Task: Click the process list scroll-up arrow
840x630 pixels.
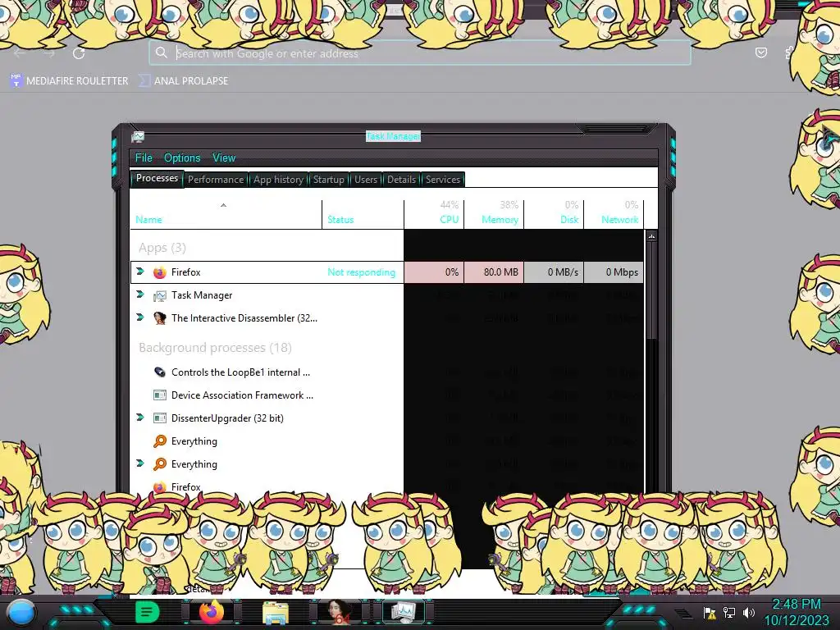Action: (x=651, y=236)
